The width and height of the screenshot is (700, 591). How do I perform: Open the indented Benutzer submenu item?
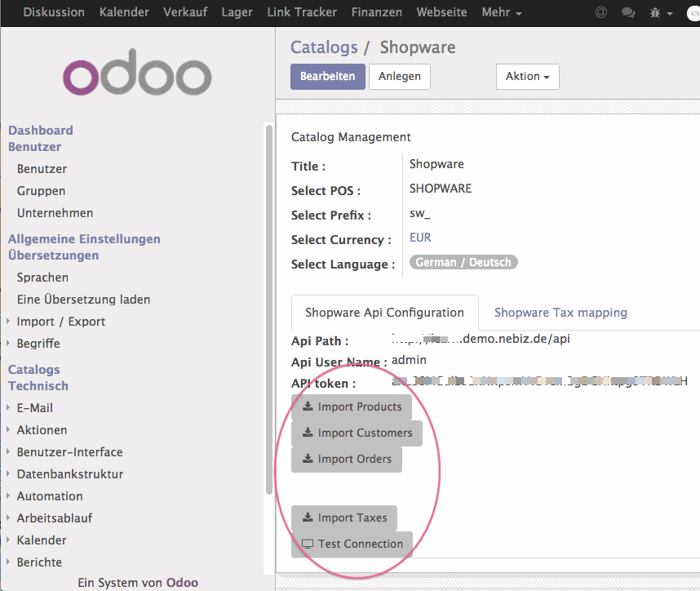[x=42, y=169]
